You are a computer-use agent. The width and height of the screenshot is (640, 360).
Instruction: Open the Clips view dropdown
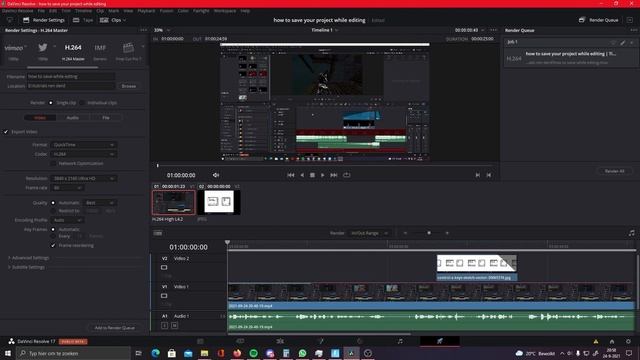[113, 20]
